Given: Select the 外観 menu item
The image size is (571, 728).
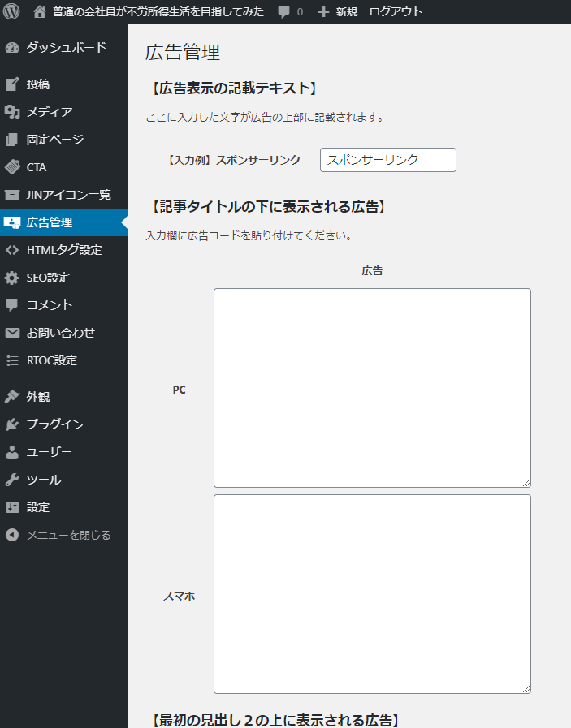Looking at the screenshot, I should 38,397.
